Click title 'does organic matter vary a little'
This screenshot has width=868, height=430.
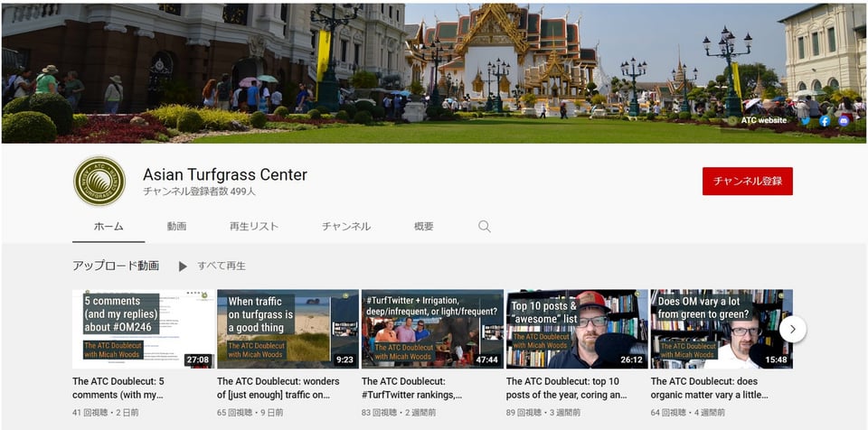(709, 388)
